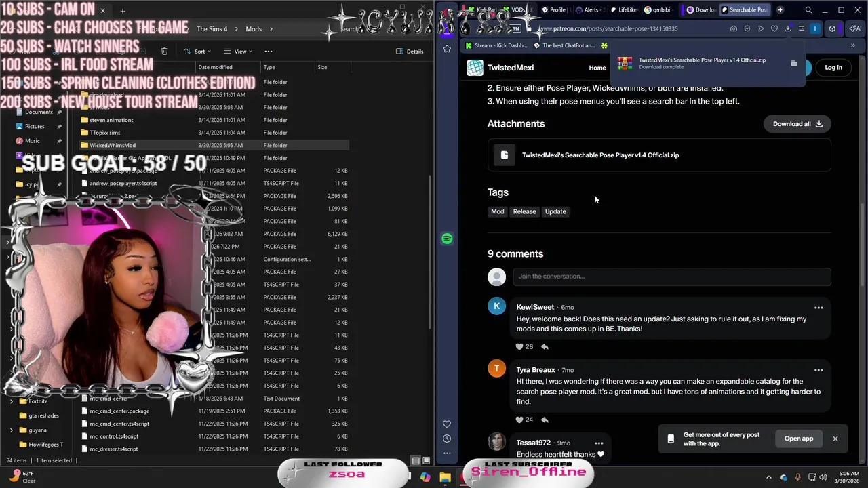This screenshot has width=868, height=488.
Task: Click the Download all button
Action: pyautogui.click(x=797, y=124)
